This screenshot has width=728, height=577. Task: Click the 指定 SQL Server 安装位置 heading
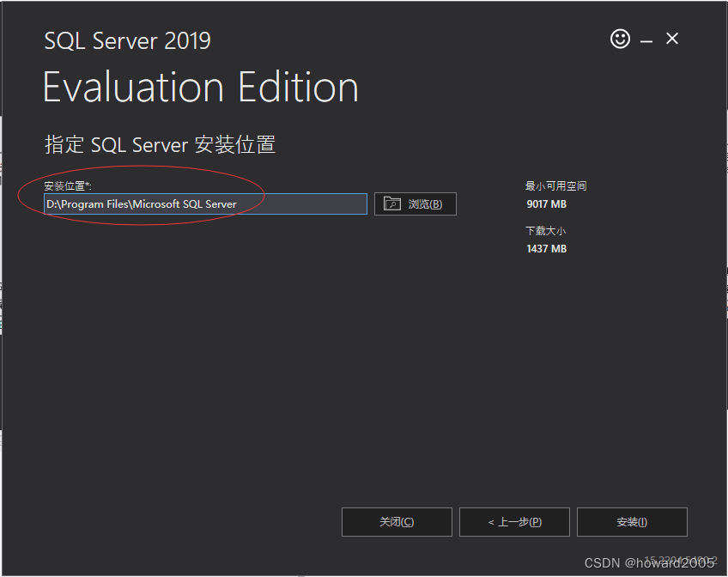[160, 144]
